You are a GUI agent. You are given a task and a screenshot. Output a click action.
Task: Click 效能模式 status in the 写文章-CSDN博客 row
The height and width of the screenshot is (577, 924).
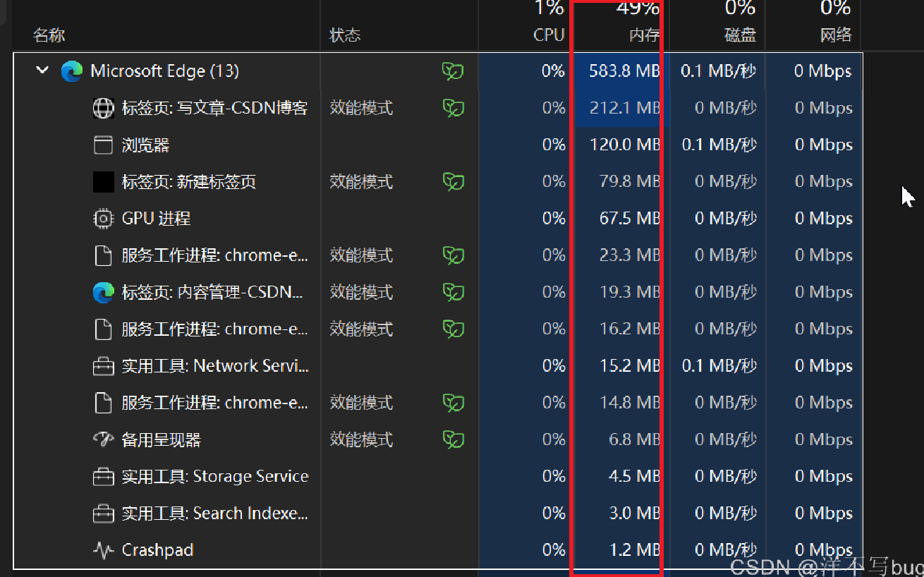click(x=361, y=108)
